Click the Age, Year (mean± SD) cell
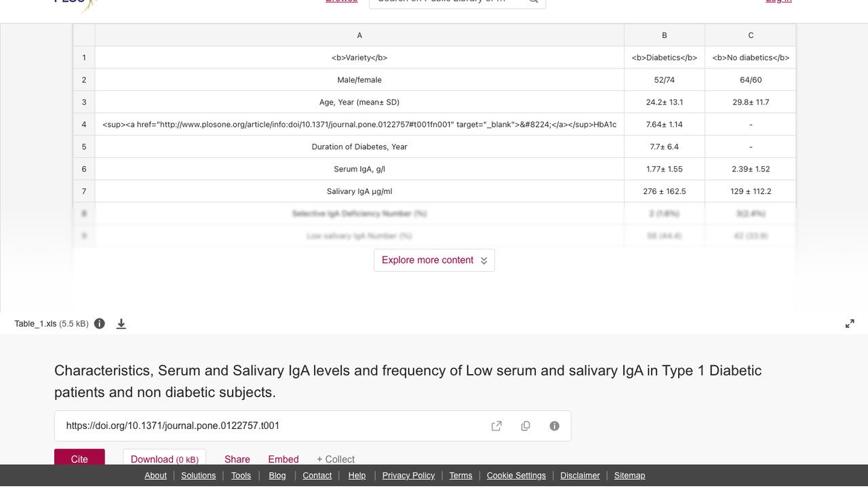This screenshot has height=488, width=868. pos(359,102)
